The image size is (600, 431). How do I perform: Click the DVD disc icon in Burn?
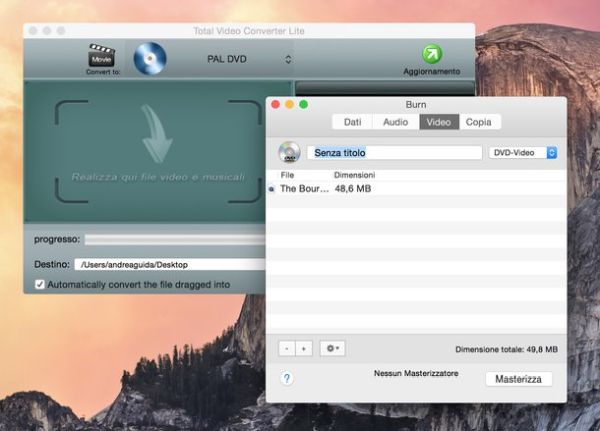[289, 152]
